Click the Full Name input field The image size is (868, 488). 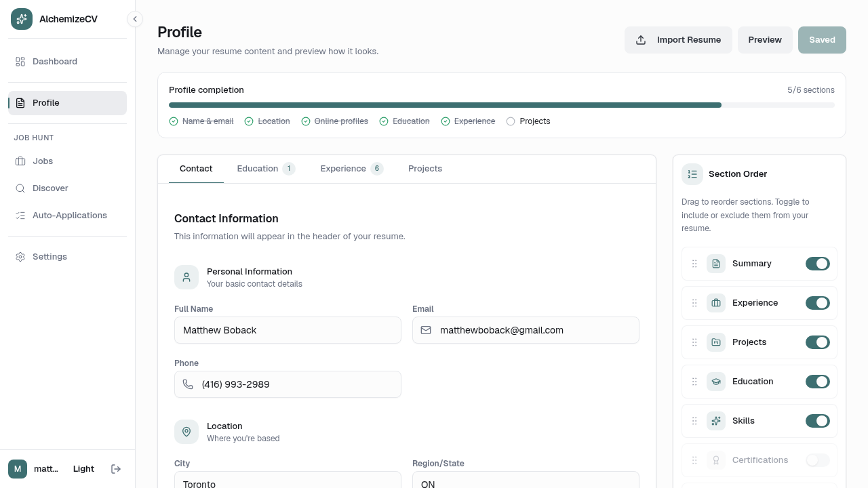(288, 330)
